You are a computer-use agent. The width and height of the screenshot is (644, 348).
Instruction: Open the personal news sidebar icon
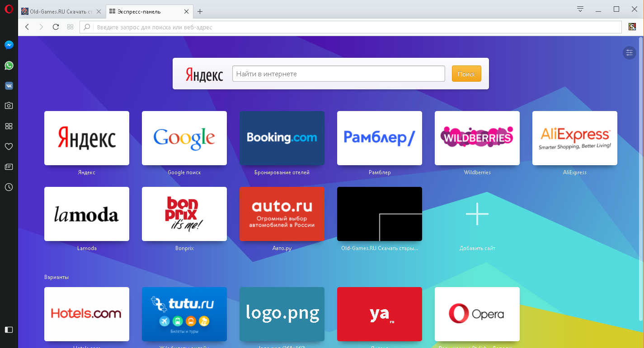pos(9,167)
